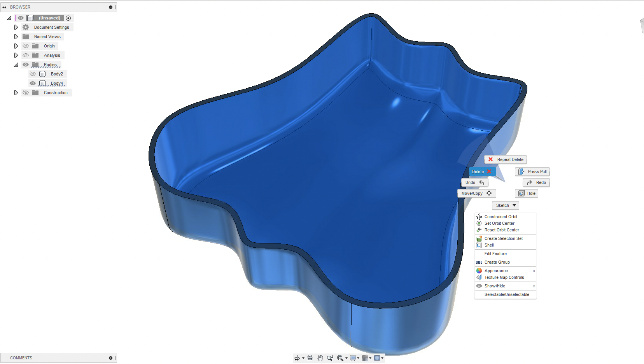The image size is (644, 364).
Task: Expand the Construction folder
Action: pos(16,92)
